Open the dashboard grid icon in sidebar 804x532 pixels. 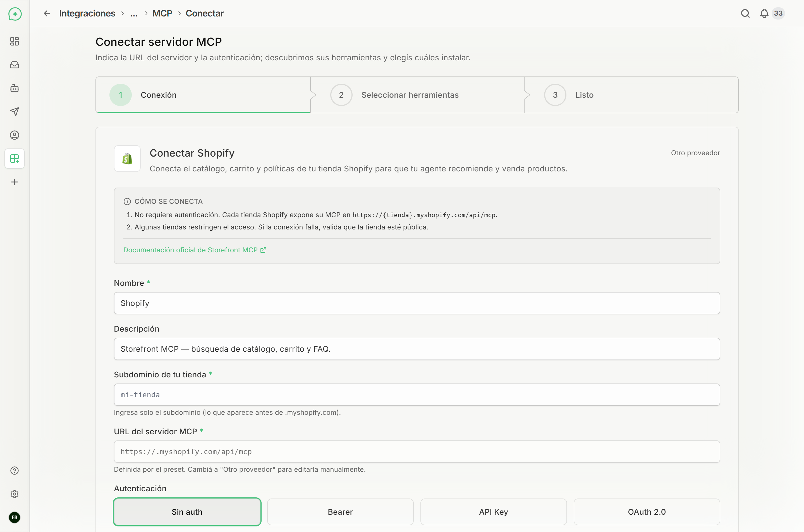point(15,41)
